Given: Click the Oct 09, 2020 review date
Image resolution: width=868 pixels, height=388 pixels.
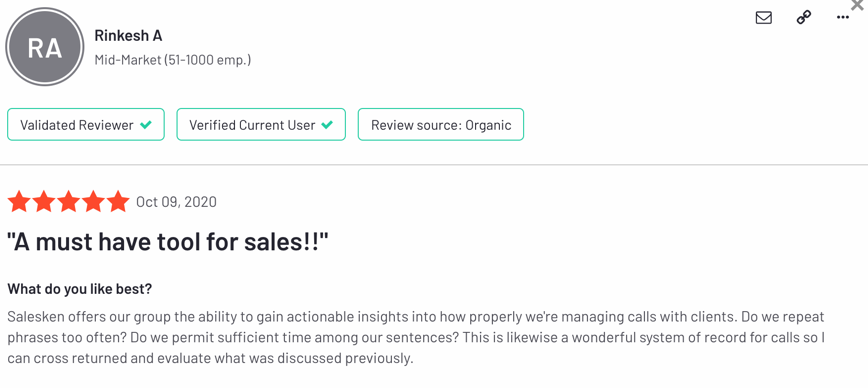Looking at the screenshot, I should click(176, 202).
